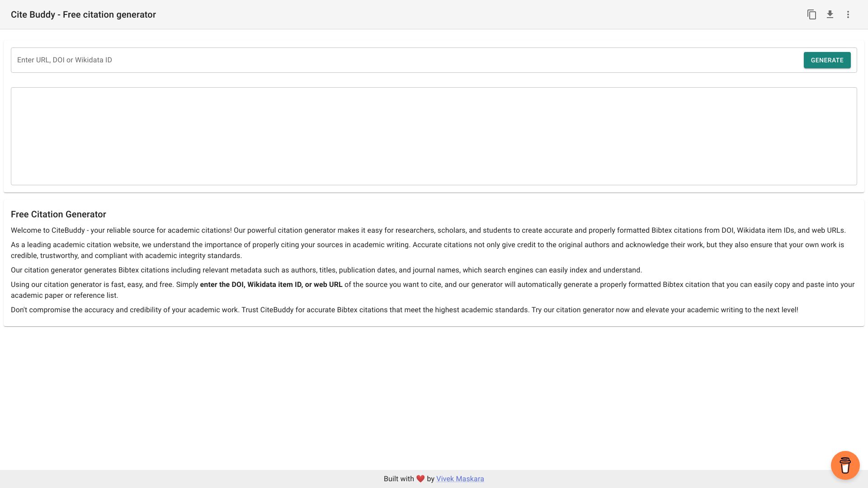Image resolution: width=868 pixels, height=488 pixels.
Task: Click the copy citation icon
Action: (811, 14)
